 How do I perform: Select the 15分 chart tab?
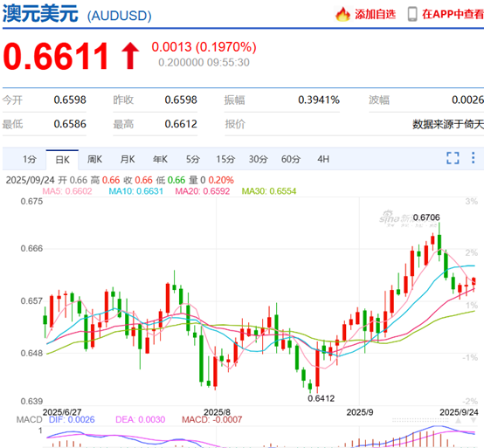point(225,159)
